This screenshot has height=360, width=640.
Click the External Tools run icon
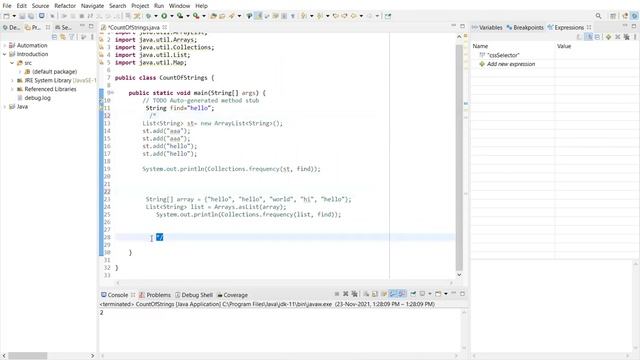coord(196,16)
